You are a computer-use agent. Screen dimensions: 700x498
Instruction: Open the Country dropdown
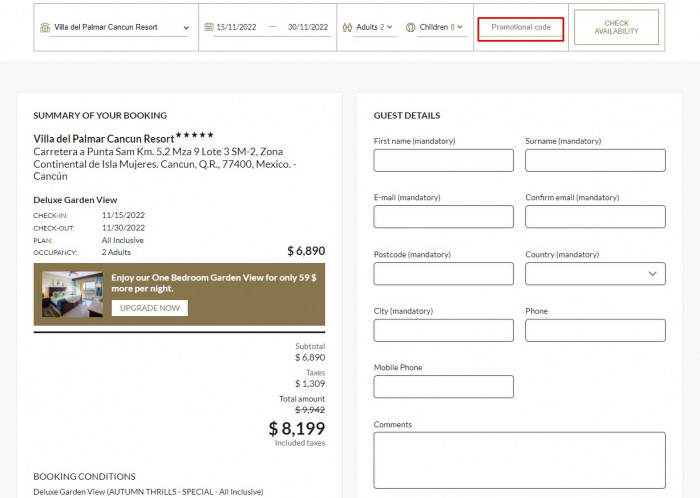(x=595, y=274)
